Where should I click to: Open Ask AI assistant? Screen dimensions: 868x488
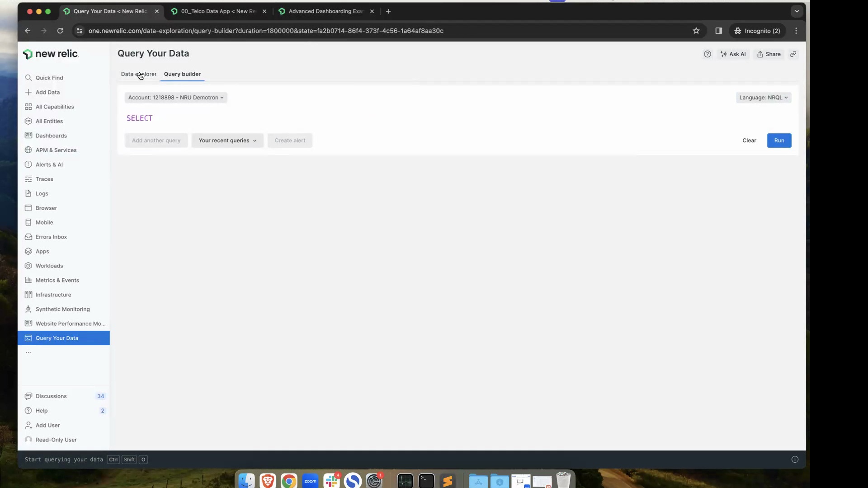[733, 54]
